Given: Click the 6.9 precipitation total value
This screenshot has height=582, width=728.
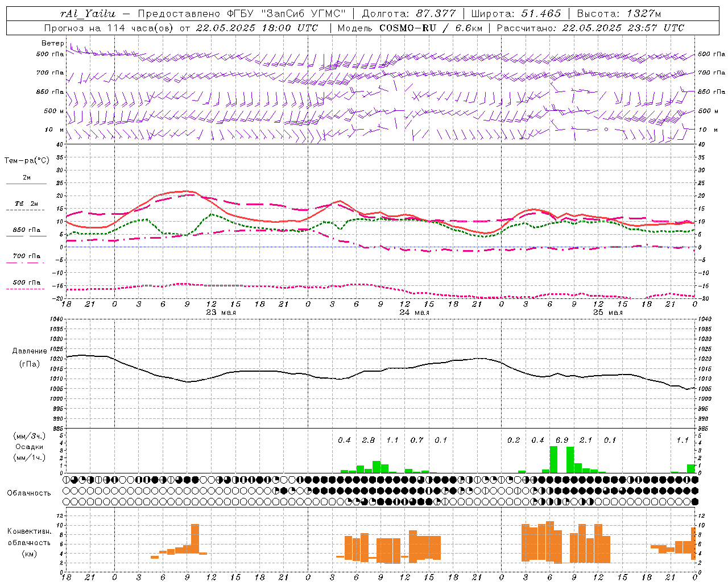Looking at the screenshot, I should 562,440.
